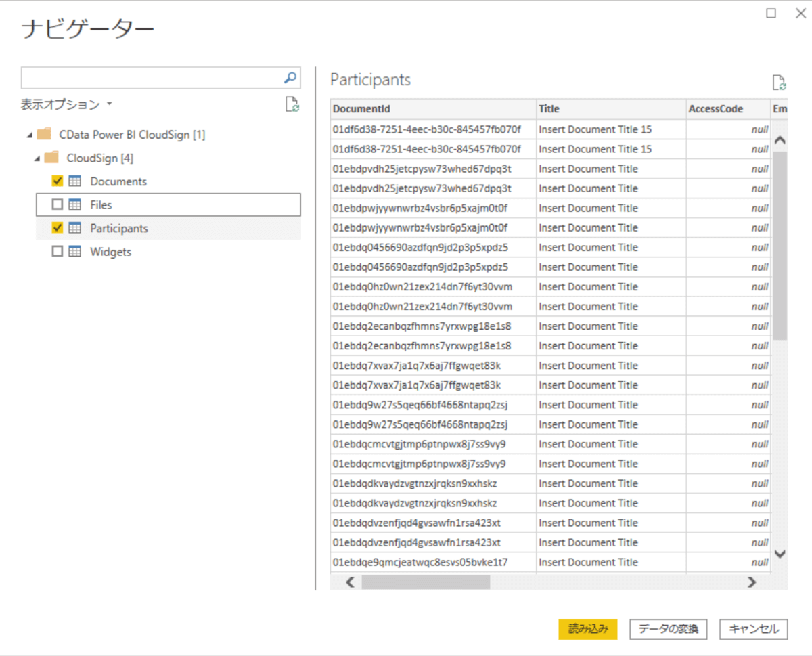
Task: Collapse the CloudSign [4] tree node
Action: (37, 158)
